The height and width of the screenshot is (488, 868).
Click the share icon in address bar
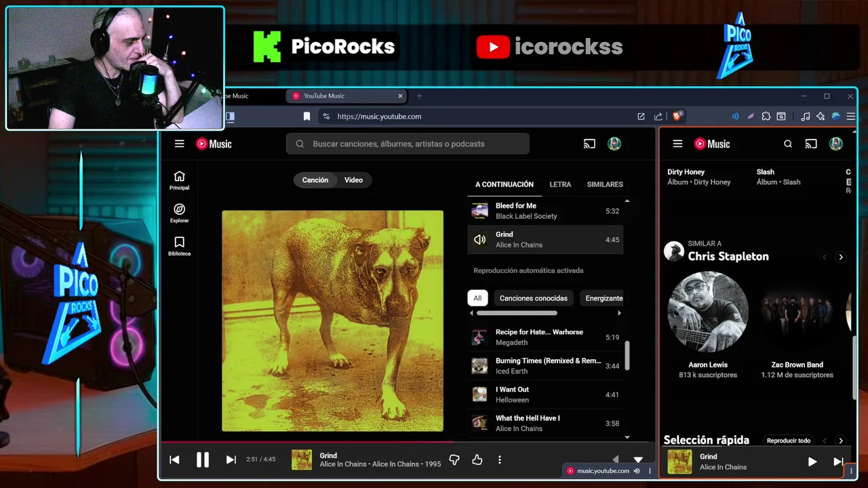tap(658, 117)
